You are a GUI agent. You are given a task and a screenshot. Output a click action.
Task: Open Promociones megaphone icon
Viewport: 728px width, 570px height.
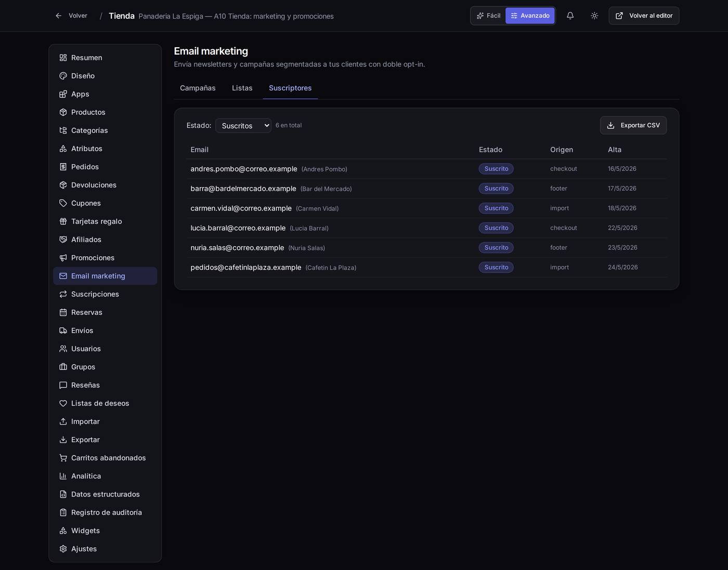pyautogui.click(x=63, y=258)
